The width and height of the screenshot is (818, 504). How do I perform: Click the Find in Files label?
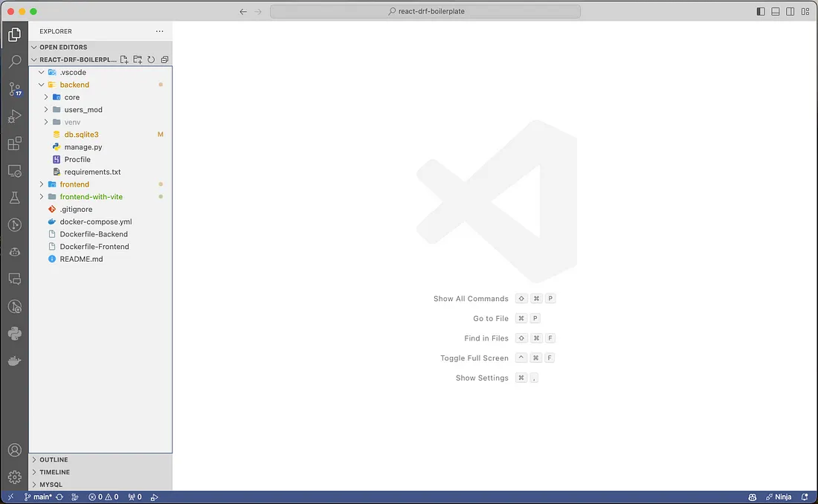pos(486,338)
